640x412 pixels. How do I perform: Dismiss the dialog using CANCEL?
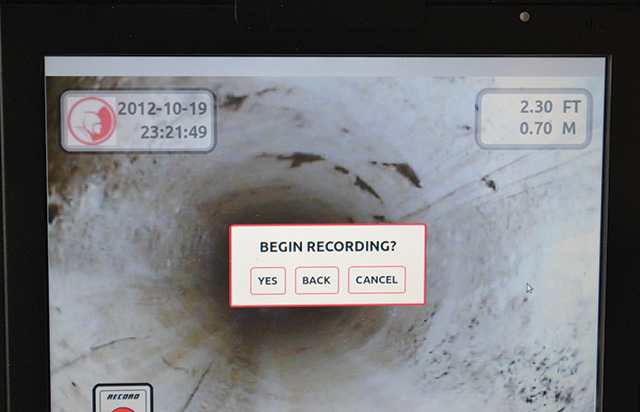point(376,280)
